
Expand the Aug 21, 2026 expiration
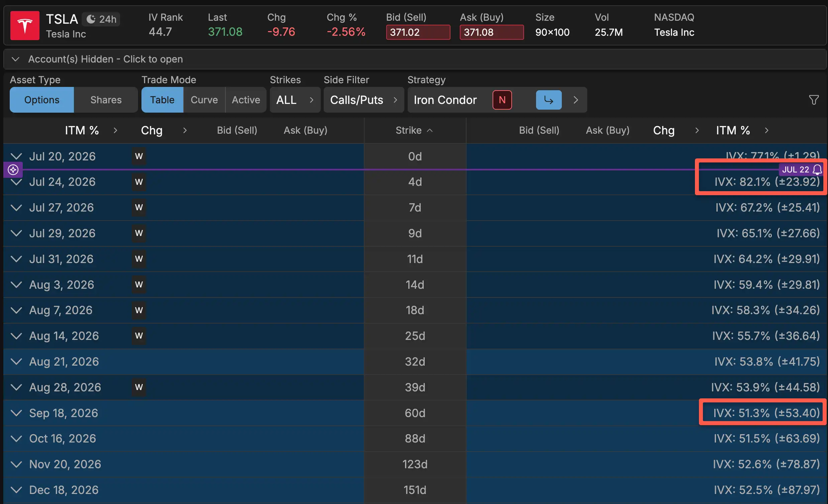[x=16, y=361]
